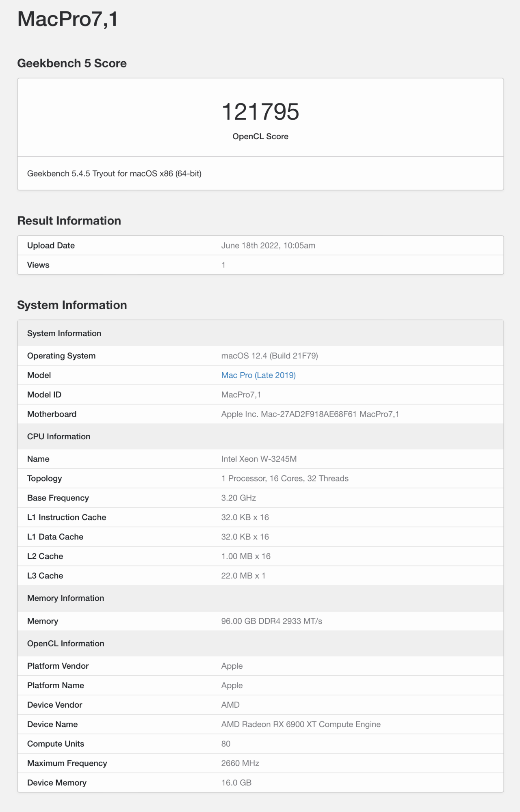Viewport: 520px width, 812px height.
Task: Click the macOS 12.4 (Build 21F79) value
Action: pyautogui.click(x=269, y=356)
